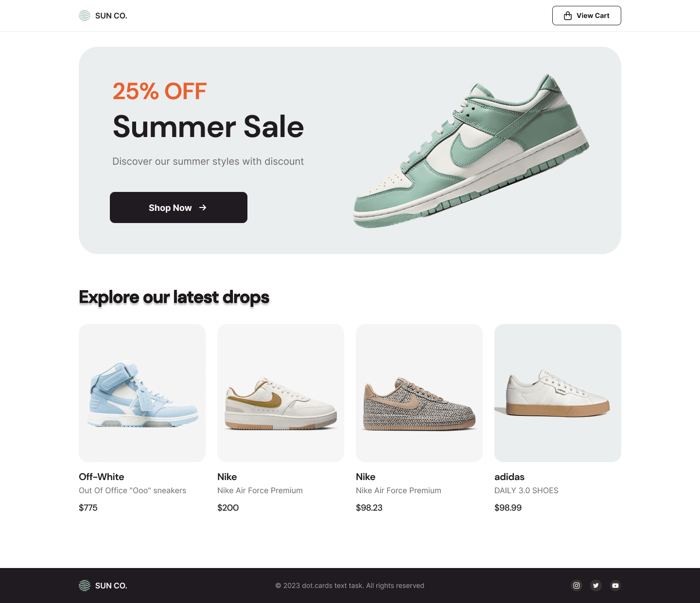Click the shopping bag icon in View Cart
The image size is (700, 603).
point(568,16)
